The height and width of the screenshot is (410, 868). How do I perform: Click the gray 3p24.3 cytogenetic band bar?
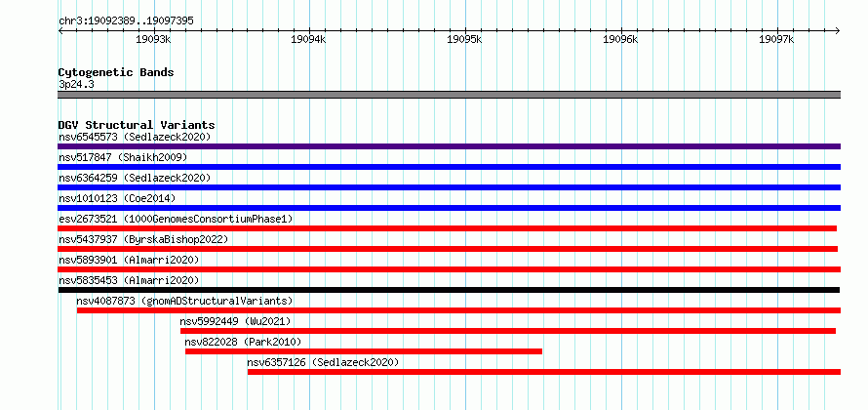pyautogui.click(x=449, y=95)
